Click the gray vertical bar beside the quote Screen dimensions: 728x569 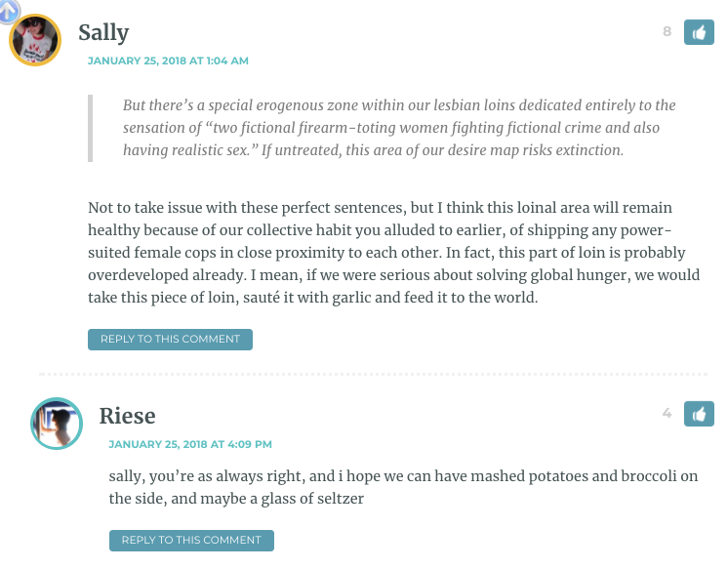tap(90, 128)
